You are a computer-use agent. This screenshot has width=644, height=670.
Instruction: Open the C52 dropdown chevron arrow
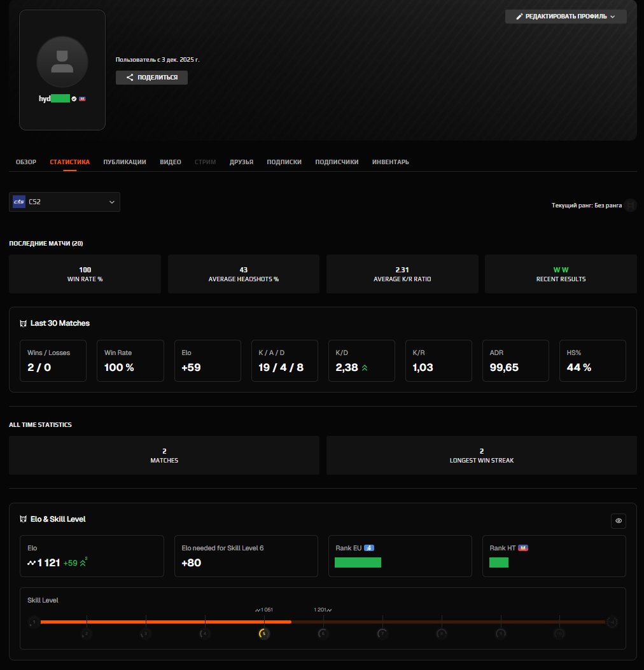pos(111,202)
